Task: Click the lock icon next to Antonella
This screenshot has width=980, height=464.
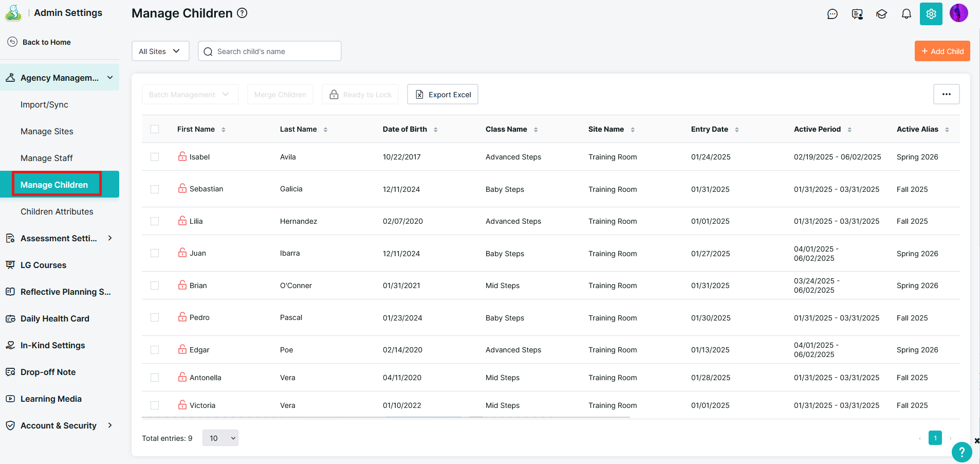Action: coord(182,377)
